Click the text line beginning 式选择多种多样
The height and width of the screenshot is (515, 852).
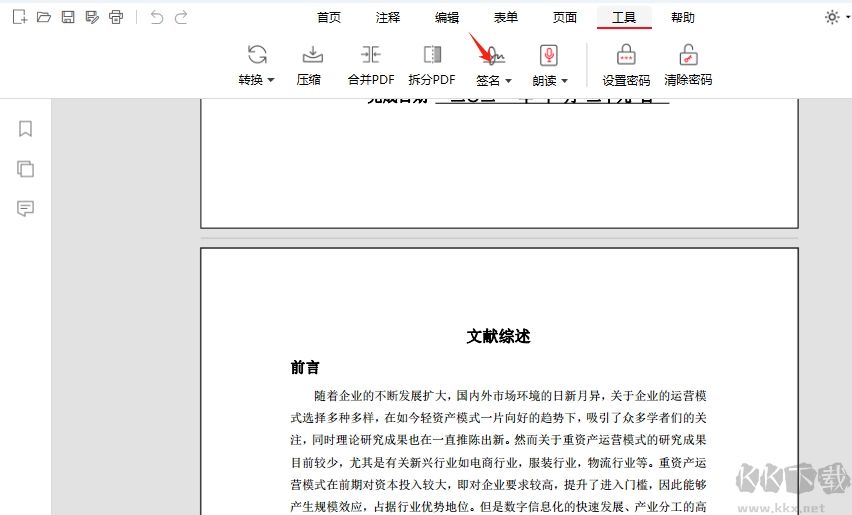tap(498, 418)
